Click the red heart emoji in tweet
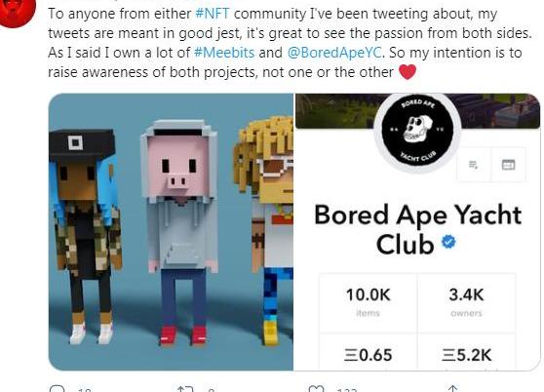The height and width of the screenshot is (392, 544). click(x=408, y=72)
